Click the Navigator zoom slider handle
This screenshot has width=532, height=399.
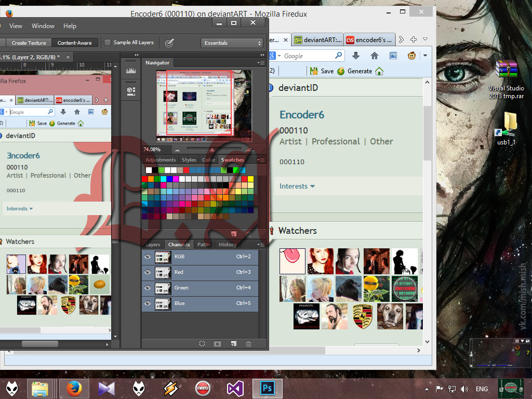(212, 150)
